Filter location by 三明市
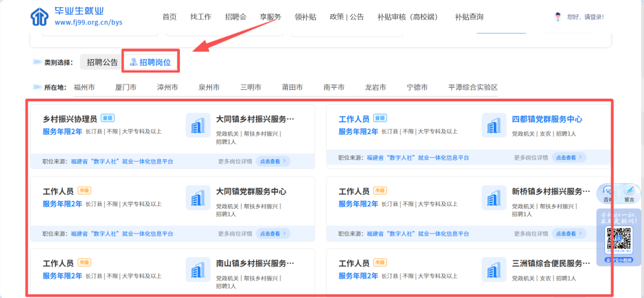The width and height of the screenshot is (644, 298). click(250, 87)
